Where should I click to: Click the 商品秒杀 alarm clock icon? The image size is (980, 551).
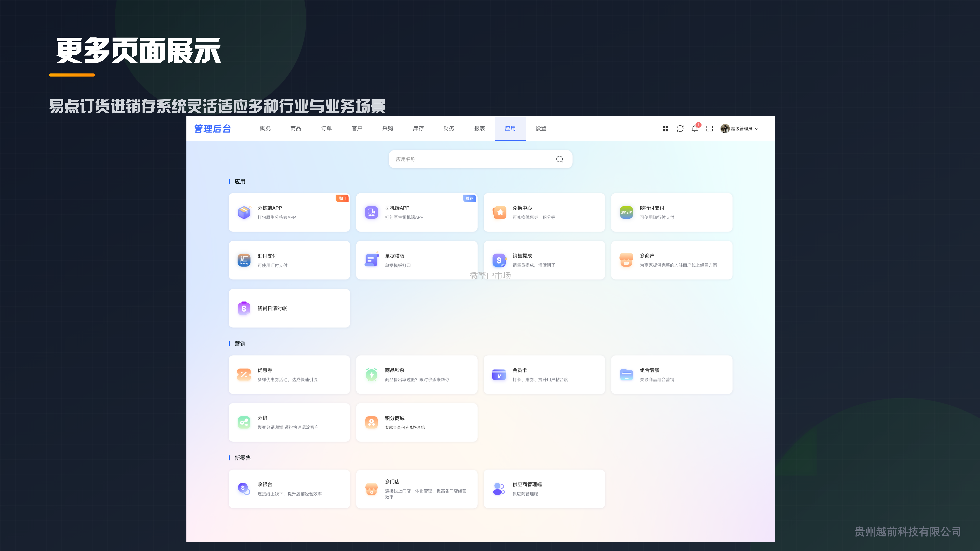click(x=371, y=375)
